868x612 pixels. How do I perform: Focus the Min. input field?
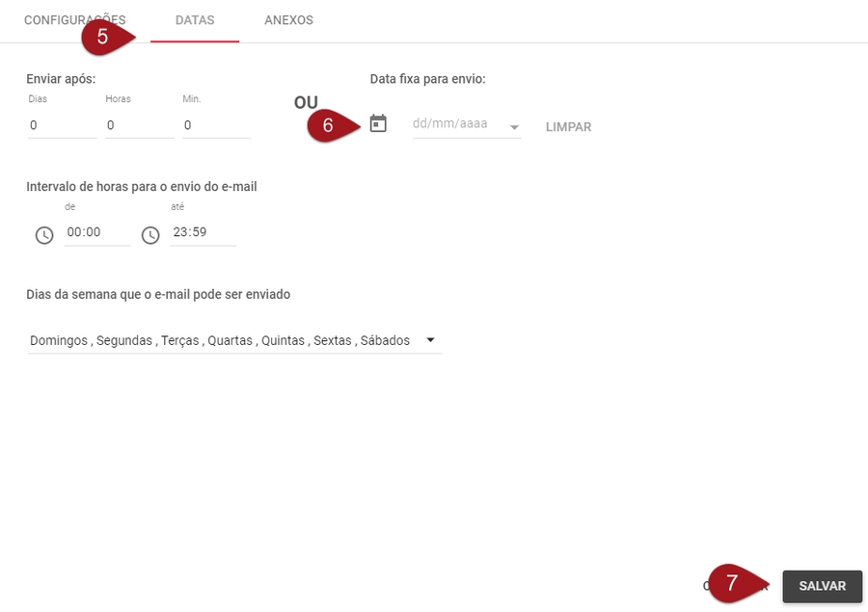[x=216, y=125]
